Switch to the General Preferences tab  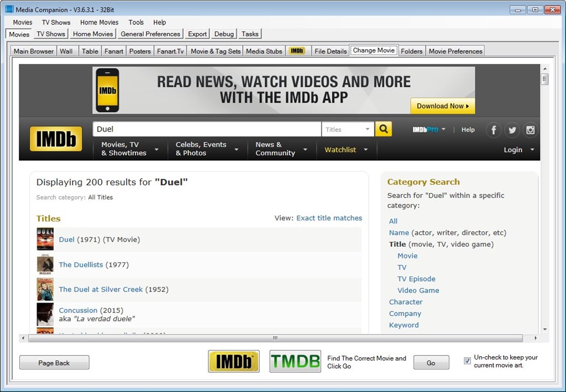150,34
